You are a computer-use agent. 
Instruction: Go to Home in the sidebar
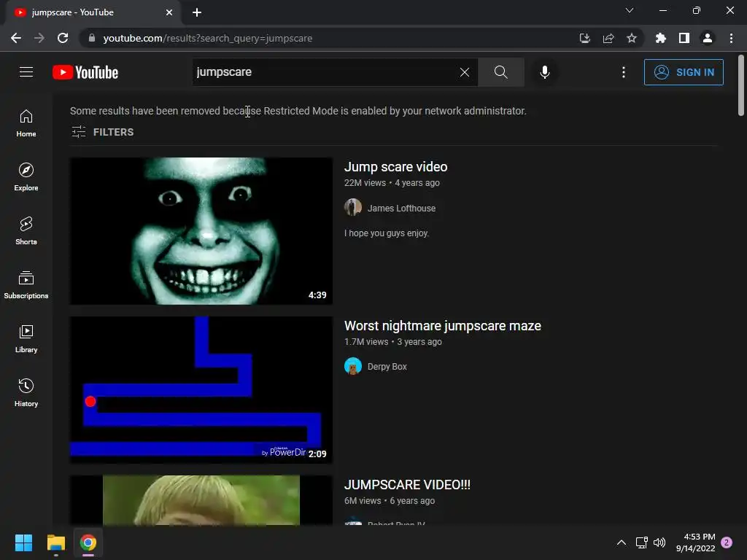point(26,122)
